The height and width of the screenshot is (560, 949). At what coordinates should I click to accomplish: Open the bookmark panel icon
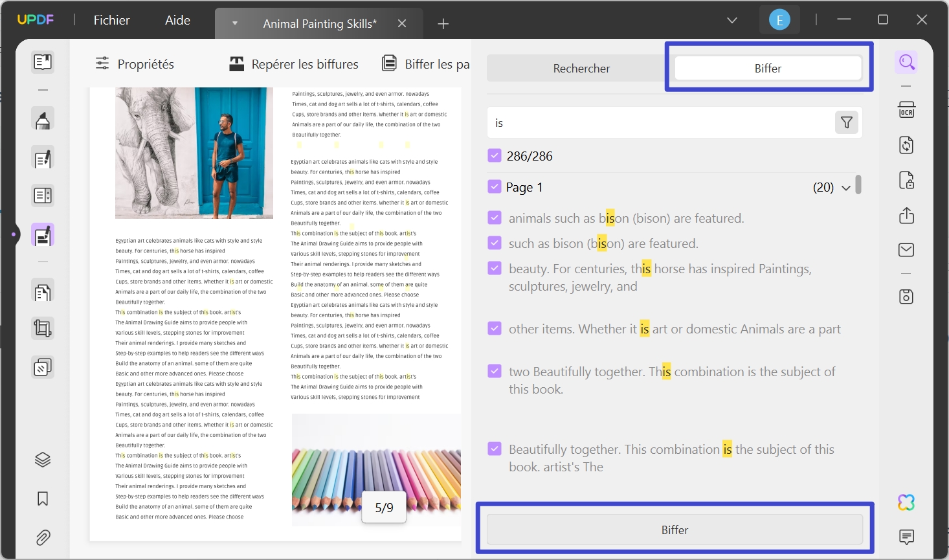pos(43,498)
